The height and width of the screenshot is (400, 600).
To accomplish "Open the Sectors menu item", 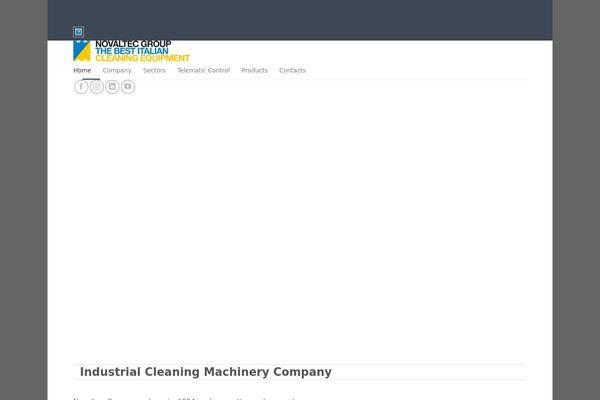I will click(x=154, y=70).
